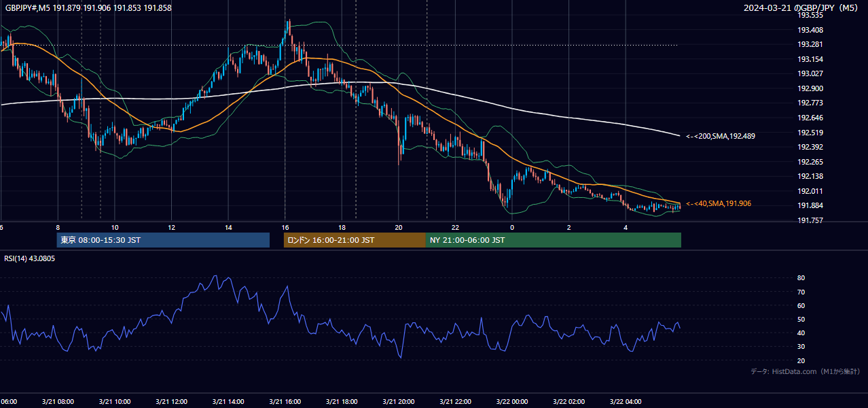Screen dimensions: 868x408
Task: Click hour label 12 on price chart time axis
Action: click(x=172, y=227)
